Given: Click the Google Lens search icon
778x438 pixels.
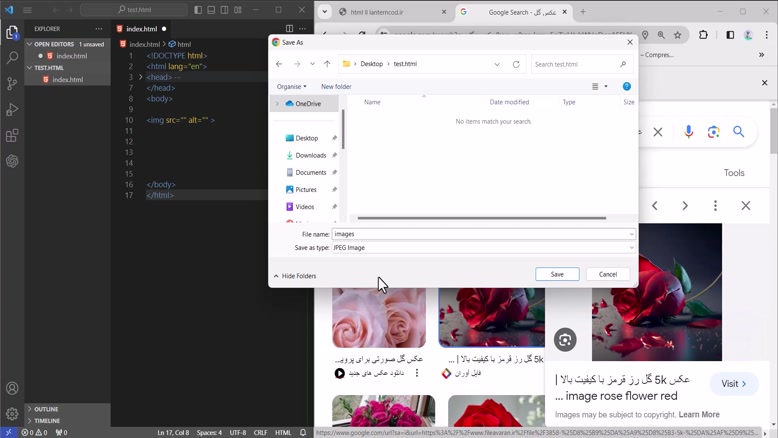Looking at the screenshot, I should point(713,132).
